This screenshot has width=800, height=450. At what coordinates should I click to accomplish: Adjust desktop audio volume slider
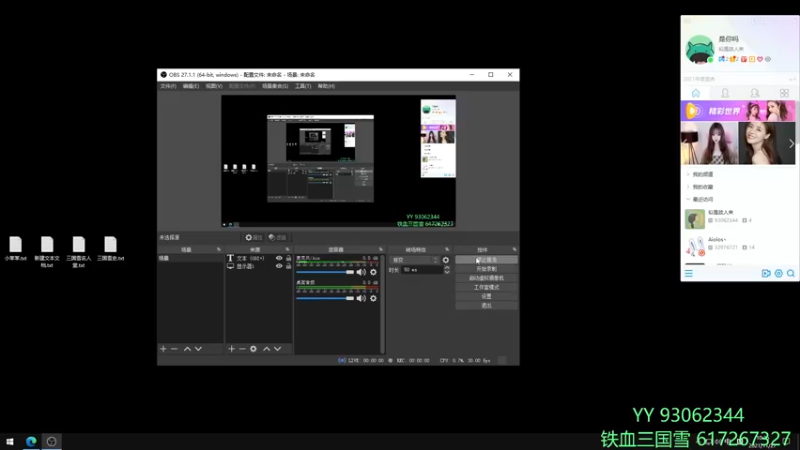click(325, 298)
